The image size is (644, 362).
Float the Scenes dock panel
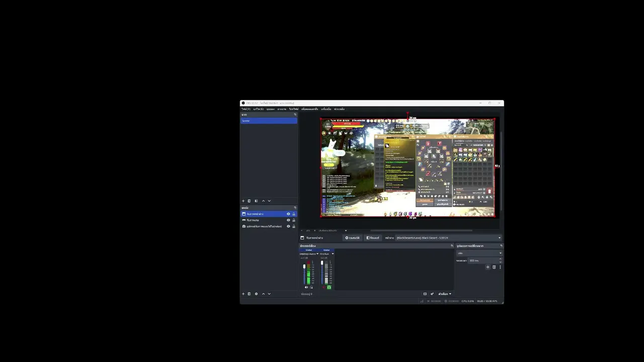[295, 115]
